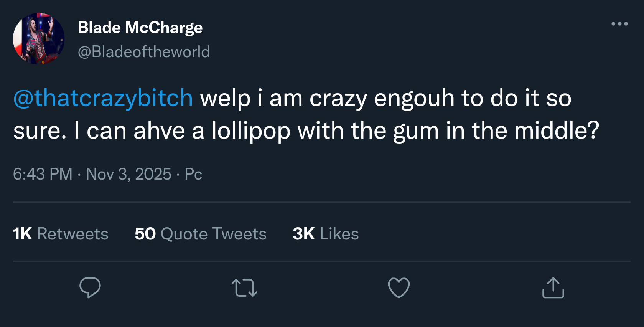This screenshot has height=327, width=644.
Task: View the 1K Retweets list
Action: (61, 234)
